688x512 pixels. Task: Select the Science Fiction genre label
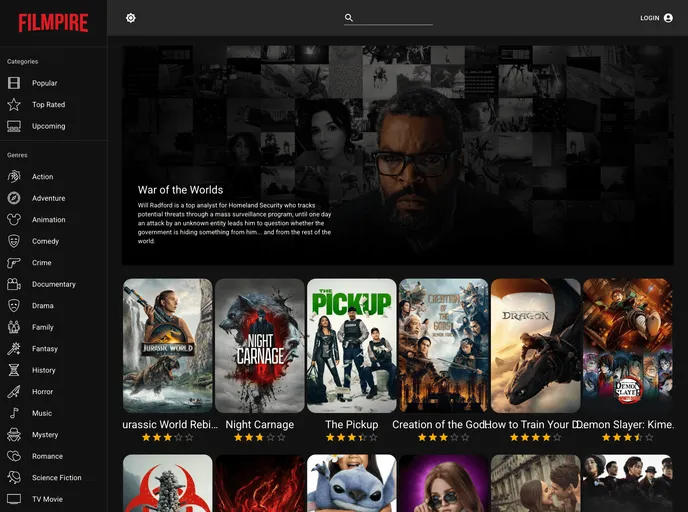point(57,477)
